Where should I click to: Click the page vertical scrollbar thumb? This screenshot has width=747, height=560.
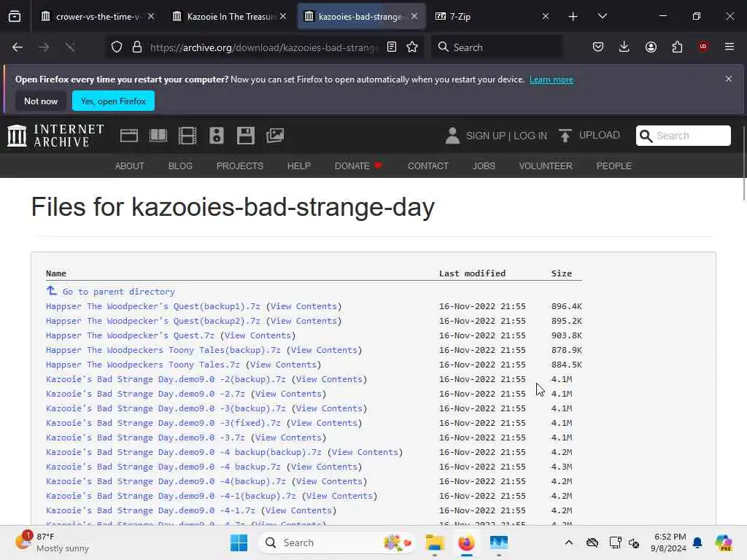tap(744, 164)
